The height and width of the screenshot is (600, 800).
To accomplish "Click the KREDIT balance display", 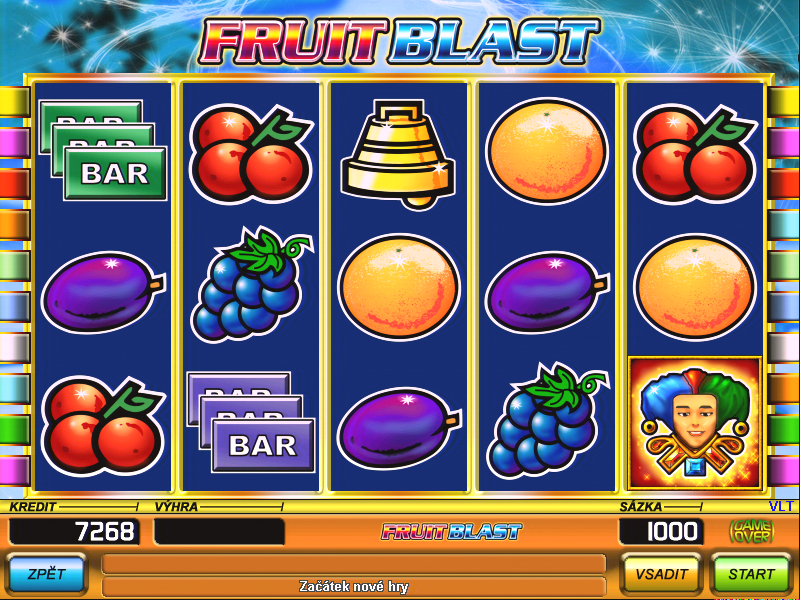I will click(x=74, y=532).
